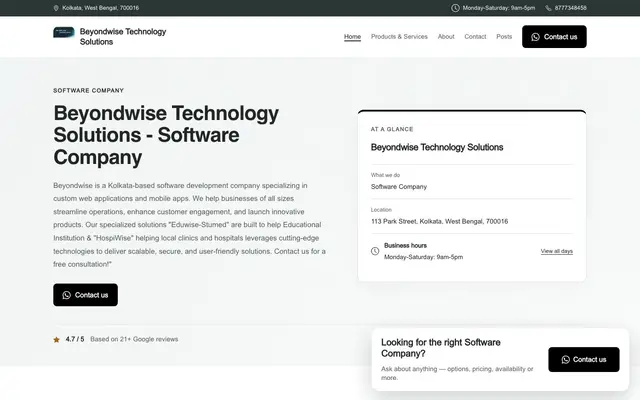Click Beyondwise Technology Solutions header brand name

[123, 37]
